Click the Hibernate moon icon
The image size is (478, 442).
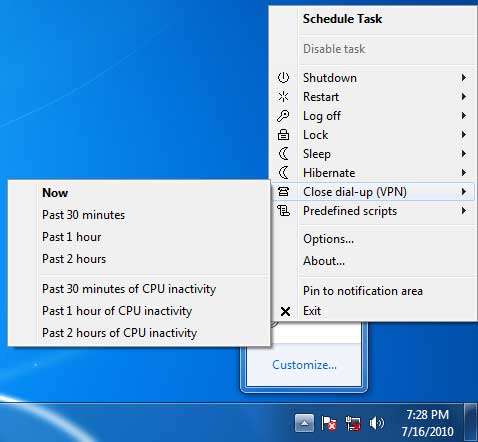[x=283, y=173]
